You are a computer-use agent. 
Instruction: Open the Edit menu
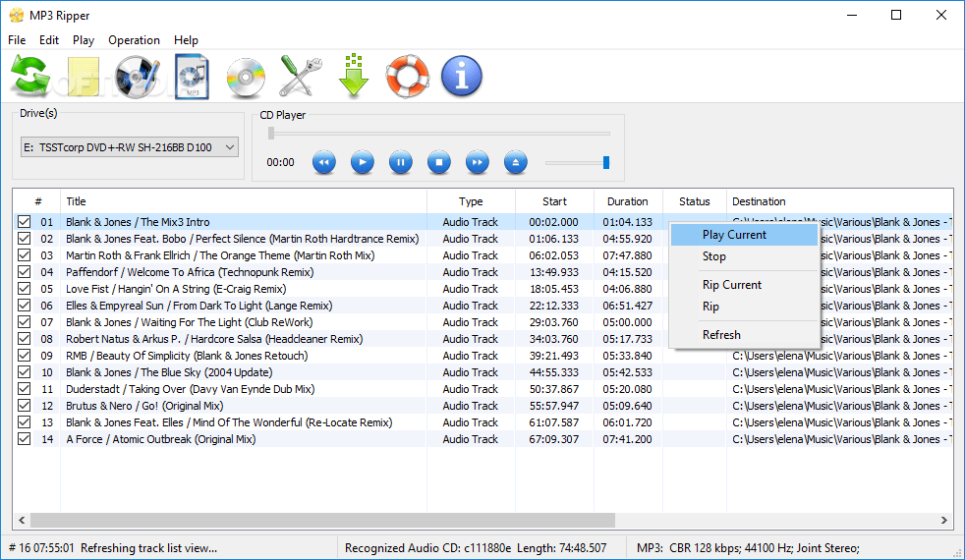pos(48,40)
